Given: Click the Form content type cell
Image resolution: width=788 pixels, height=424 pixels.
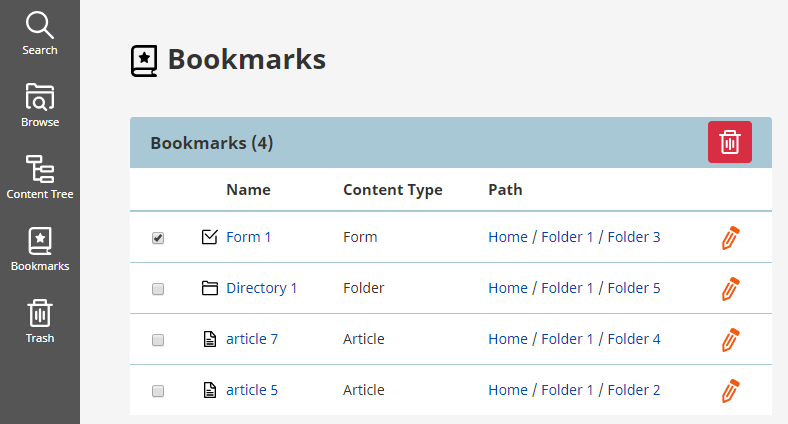Looking at the screenshot, I should pyautogui.click(x=360, y=237).
